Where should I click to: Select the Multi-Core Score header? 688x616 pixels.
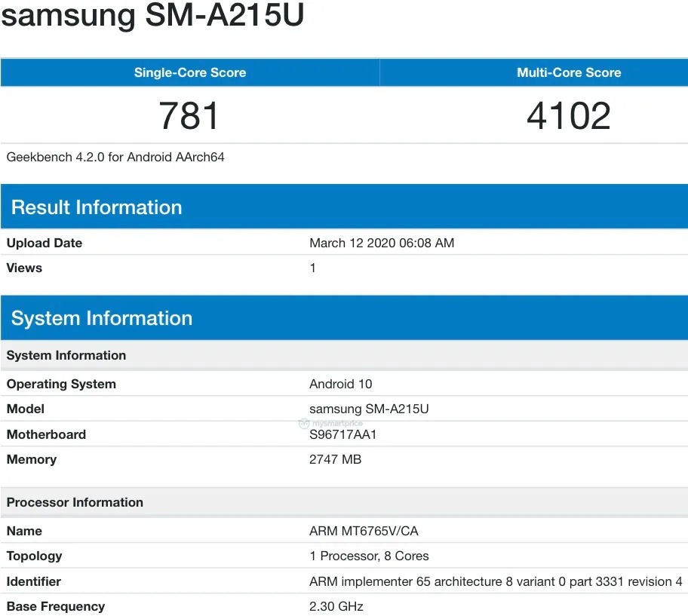(569, 72)
